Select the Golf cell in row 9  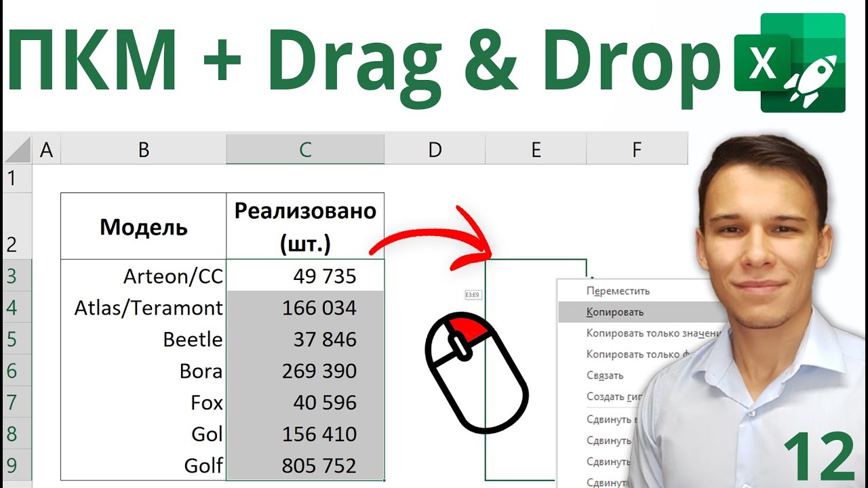pyautogui.click(x=143, y=466)
